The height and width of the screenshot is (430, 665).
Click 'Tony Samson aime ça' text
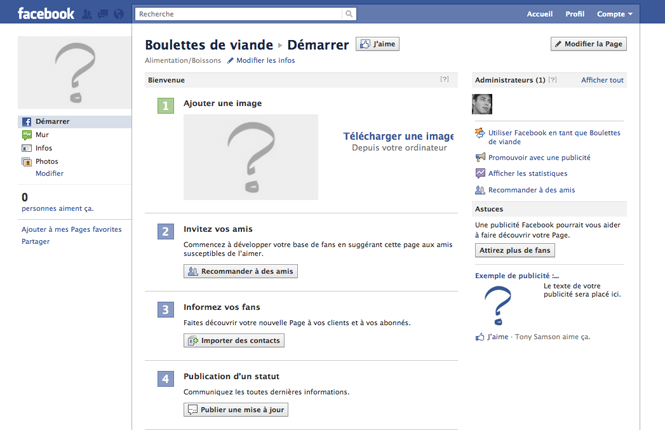(x=553, y=337)
